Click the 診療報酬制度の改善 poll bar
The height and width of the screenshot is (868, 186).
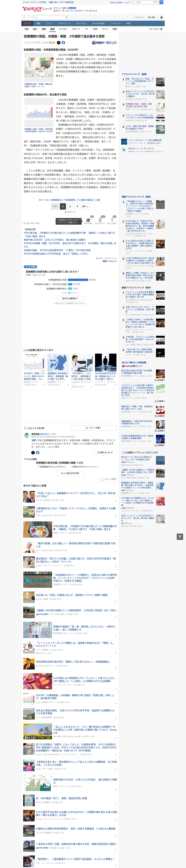(x=78, y=280)
